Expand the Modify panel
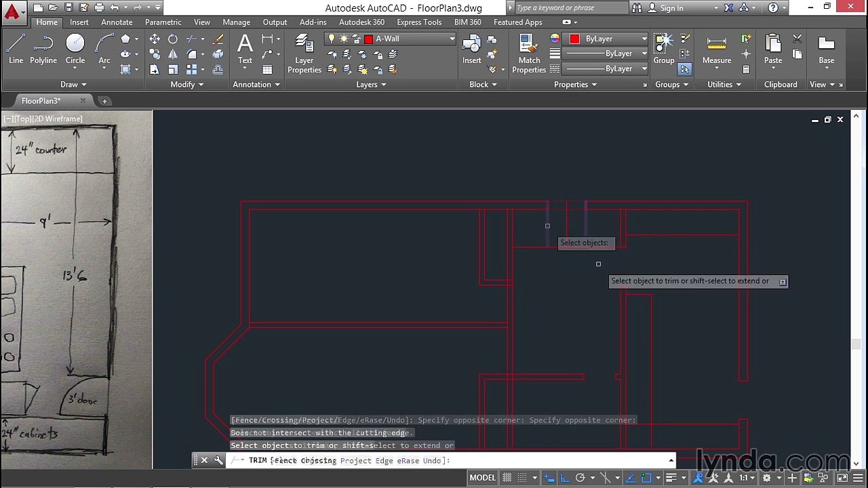Screen dimensions: 868x488 (186, 85)
